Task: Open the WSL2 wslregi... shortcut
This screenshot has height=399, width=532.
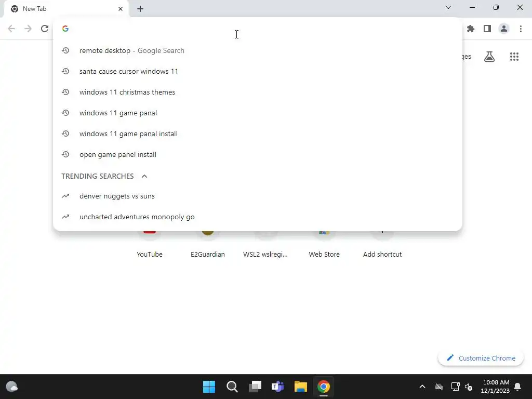Action: 265,255
